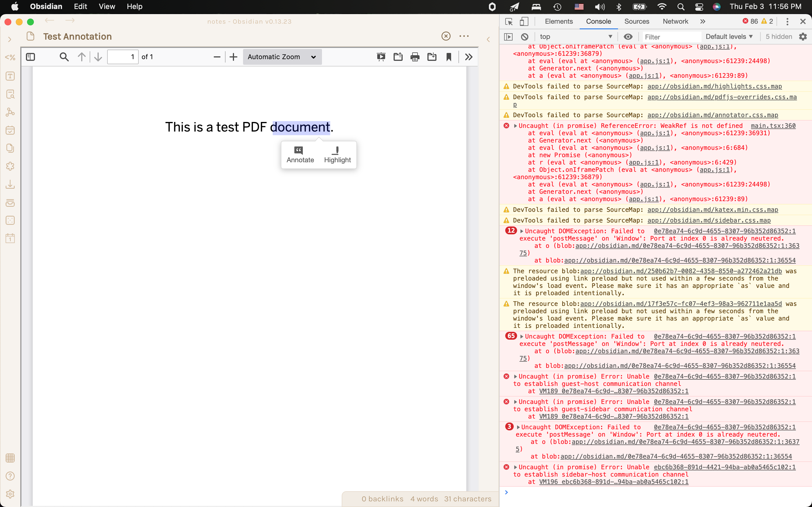Open the Obsidian settings gear at bottom left

[x=10, y=493]
